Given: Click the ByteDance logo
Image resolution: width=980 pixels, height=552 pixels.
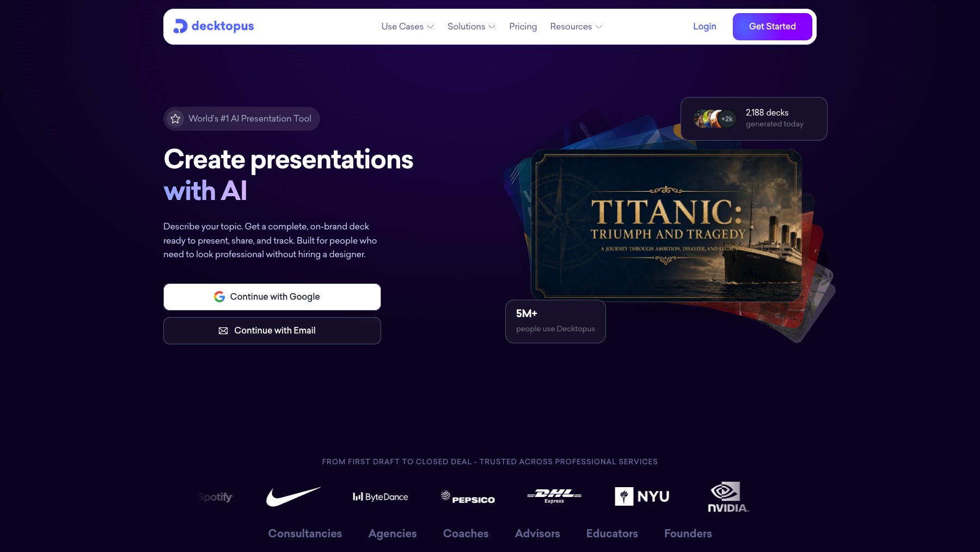Looking at the screenshot, I should [x=380, y=496].
